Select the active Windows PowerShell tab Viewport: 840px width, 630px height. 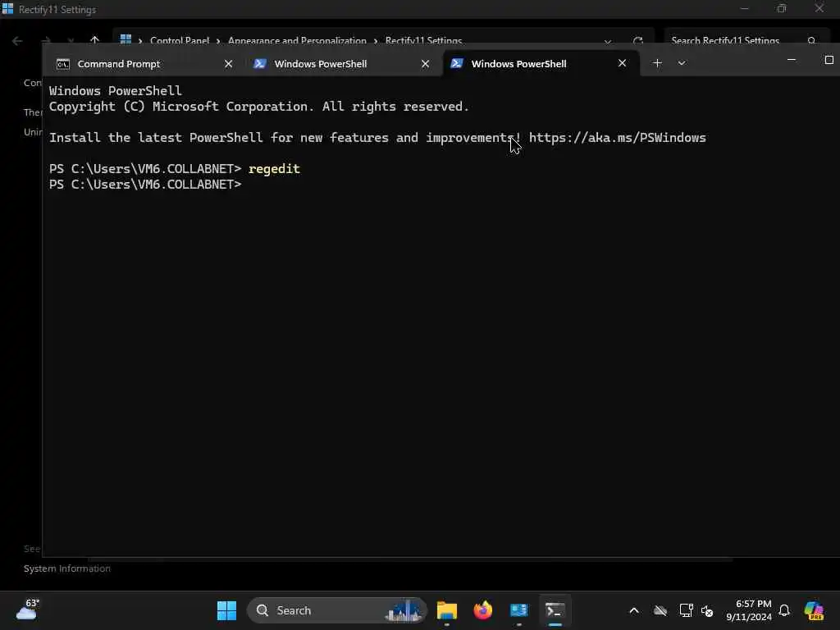541,64
